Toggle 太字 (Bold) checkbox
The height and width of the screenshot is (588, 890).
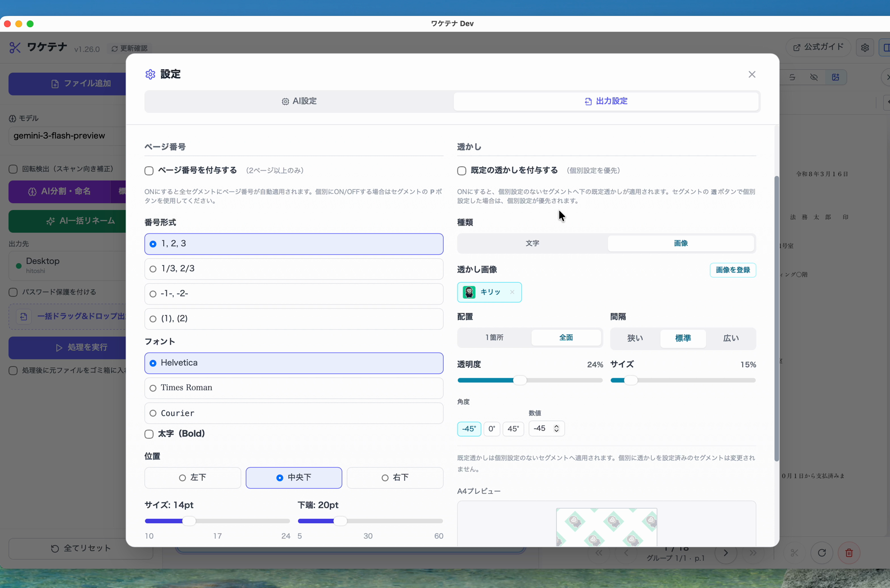[x=149, y=434]
